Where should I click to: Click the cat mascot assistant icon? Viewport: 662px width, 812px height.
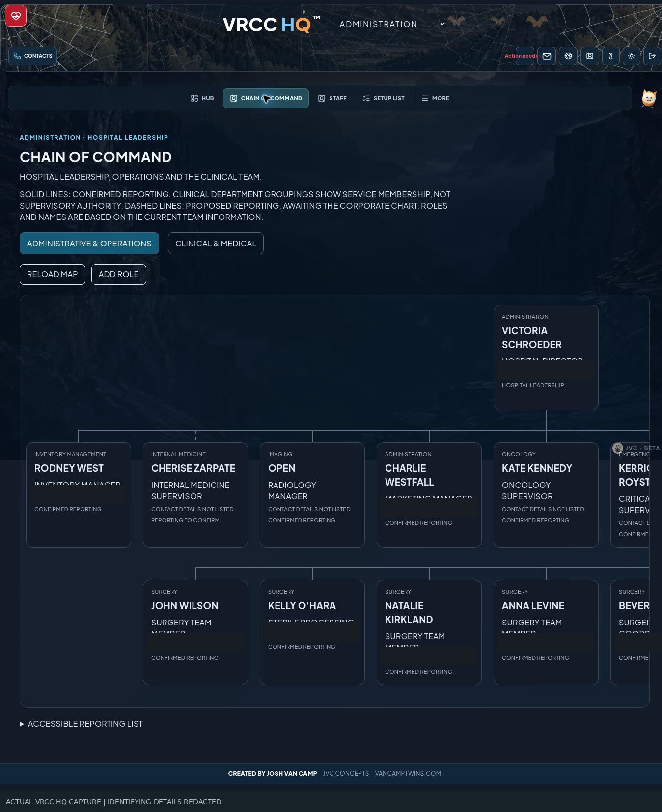point(649,98)
